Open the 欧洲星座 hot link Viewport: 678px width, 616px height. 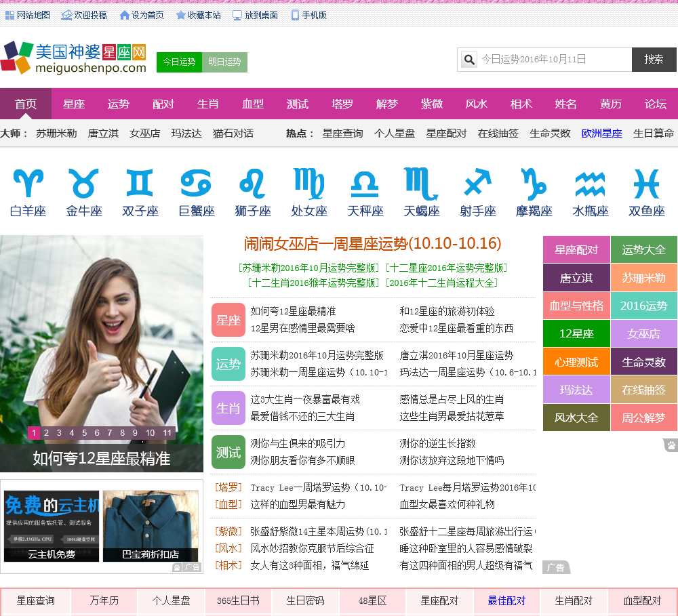601,134
